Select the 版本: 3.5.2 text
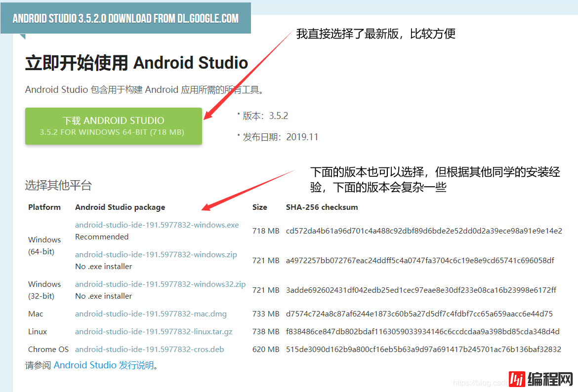Viewport: 578px width, 392px height. (x=265, y=116)
